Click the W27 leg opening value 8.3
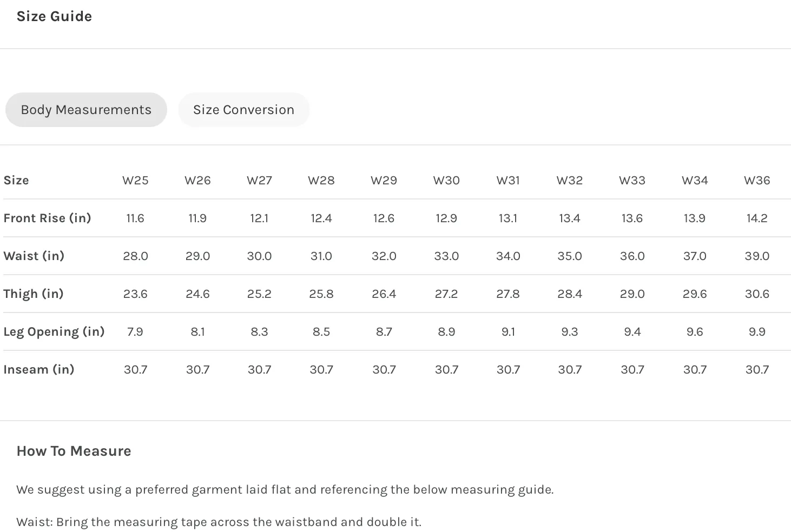The image size is (791, 532). pos(259,332)
